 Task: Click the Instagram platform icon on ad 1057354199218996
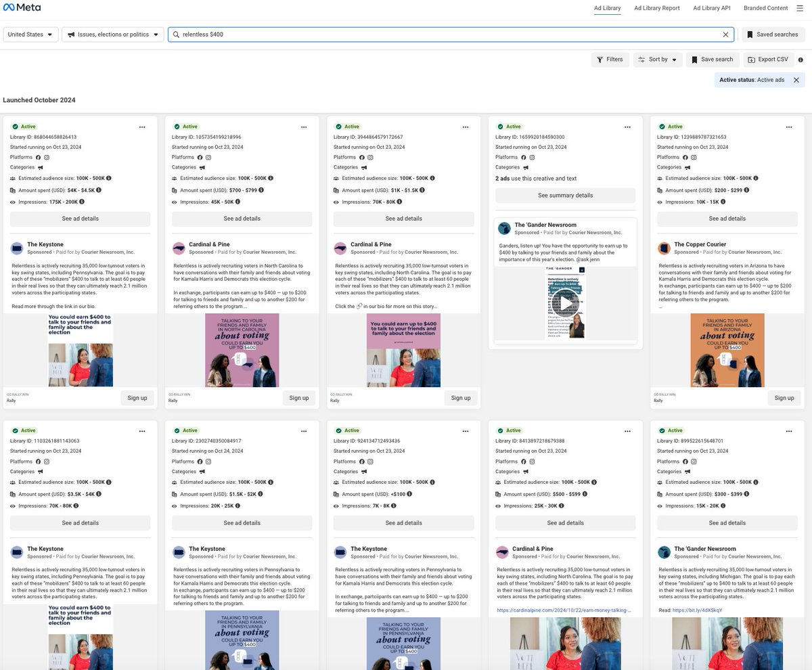(208, 157)
